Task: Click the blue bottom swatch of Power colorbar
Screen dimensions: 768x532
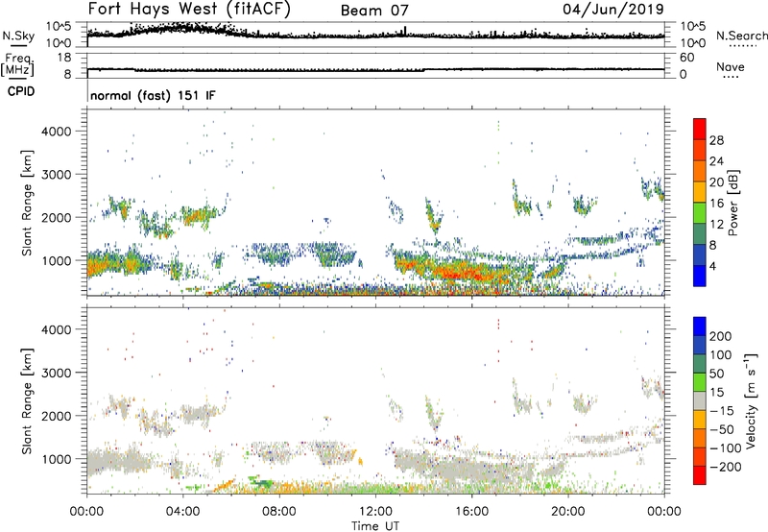Action: point(700,276)
